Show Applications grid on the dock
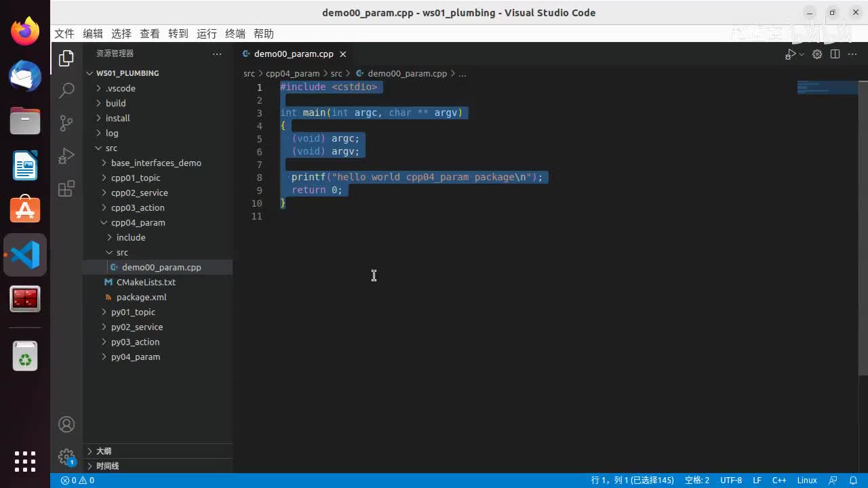Viewport: 868px width, 488px height. (x=25, y=461)
